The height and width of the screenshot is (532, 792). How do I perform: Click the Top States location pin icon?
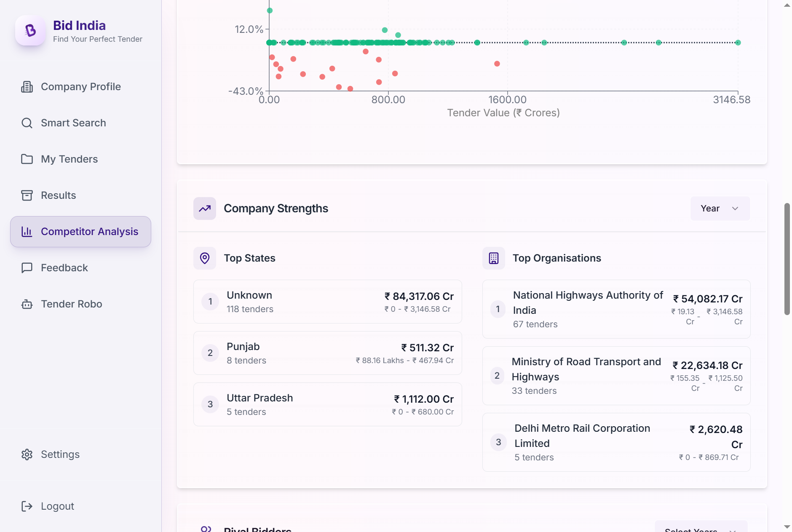205,258
